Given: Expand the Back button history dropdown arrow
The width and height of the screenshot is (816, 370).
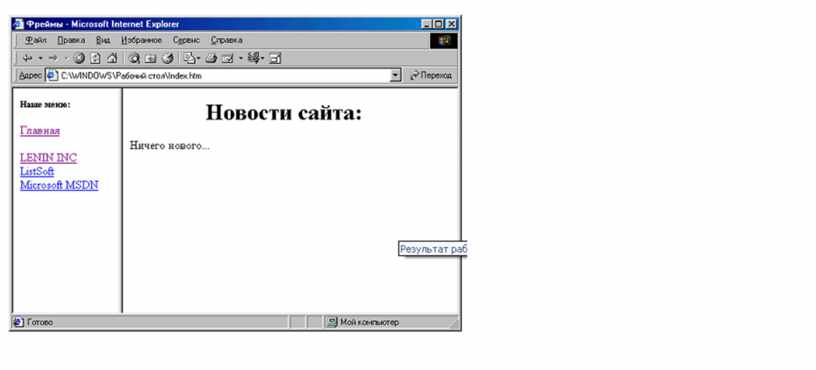Looking at the screenshot, I should (41, 58).
